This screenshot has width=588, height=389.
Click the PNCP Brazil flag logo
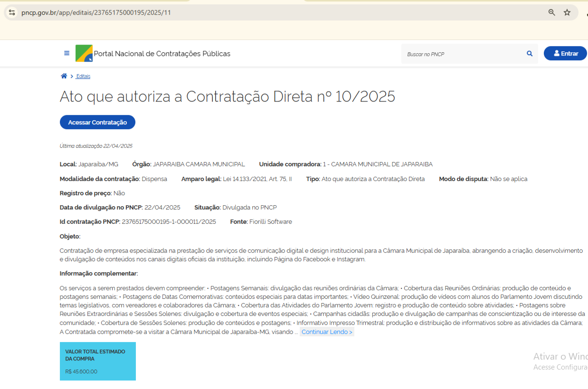pyautogui.click(x=84, y=54)
